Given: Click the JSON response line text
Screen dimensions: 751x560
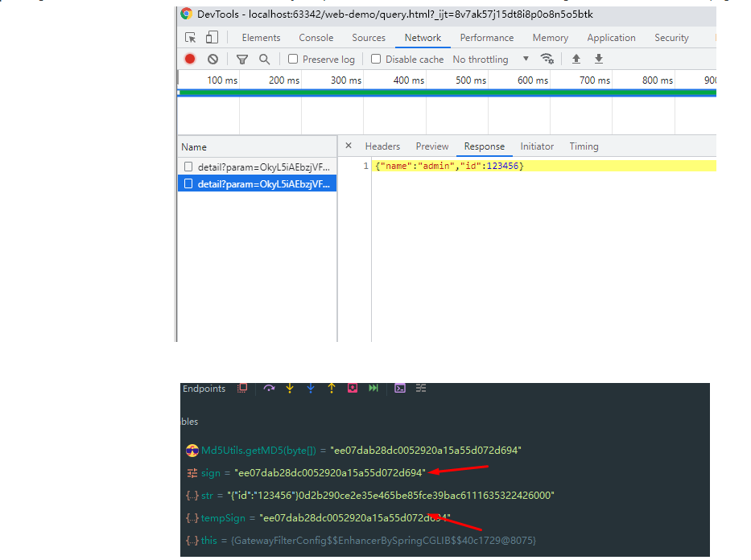Looking at the screenshot, I should (x=450, y=166).
